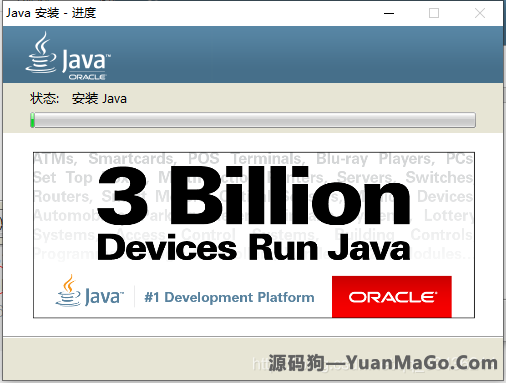506x383 pixels.
Task: Maximize the Java installer window
Action: pos(434,13)
